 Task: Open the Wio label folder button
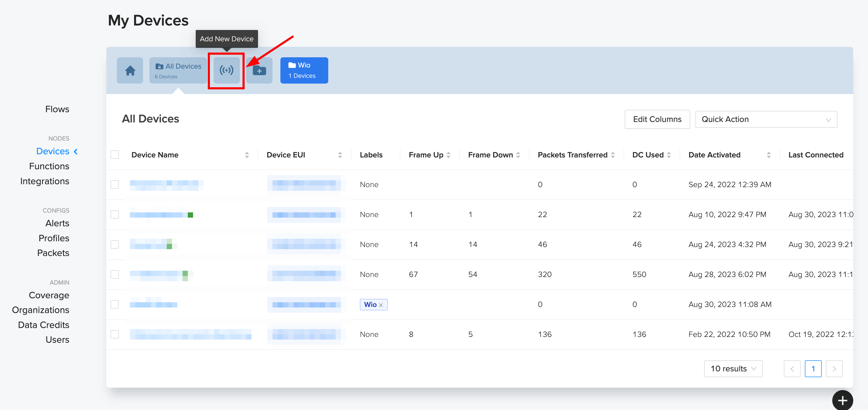(x=304, y=70)
